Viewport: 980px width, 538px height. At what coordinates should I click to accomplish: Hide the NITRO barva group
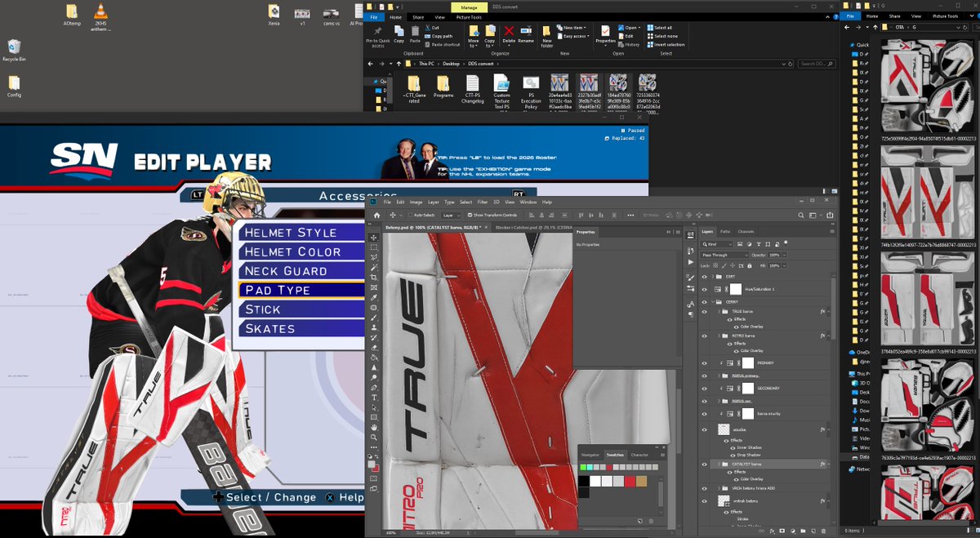pyautogui.click(x=705, y=336)
